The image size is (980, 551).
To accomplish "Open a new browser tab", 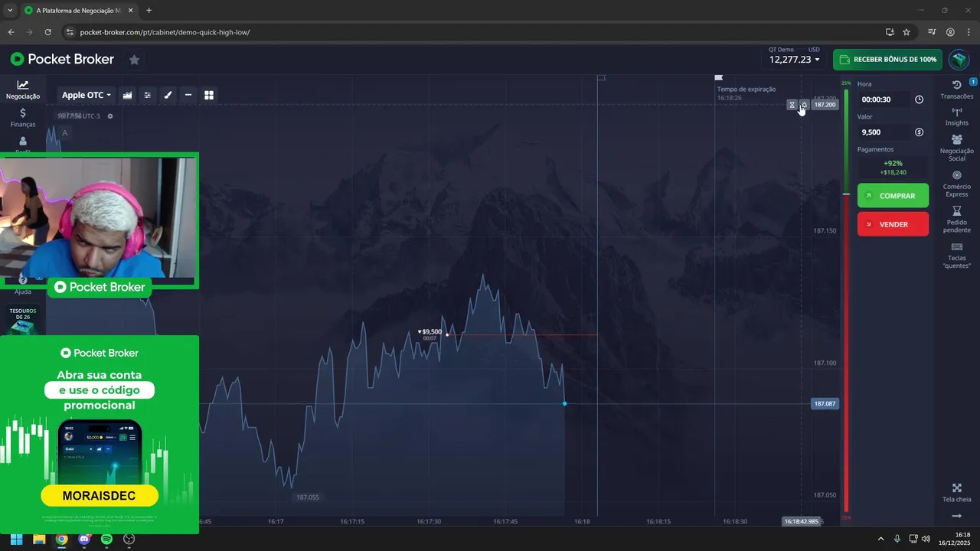I will tap(149, 11).
